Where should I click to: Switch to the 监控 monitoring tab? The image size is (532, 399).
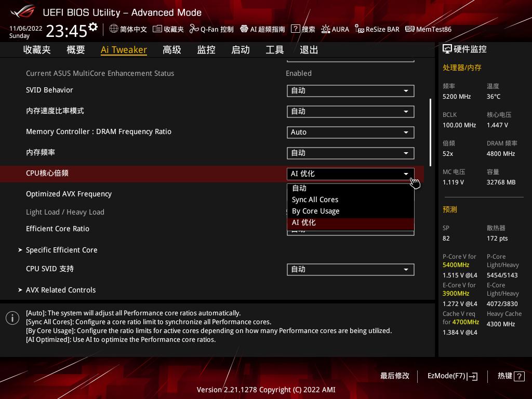click(206, 49)
